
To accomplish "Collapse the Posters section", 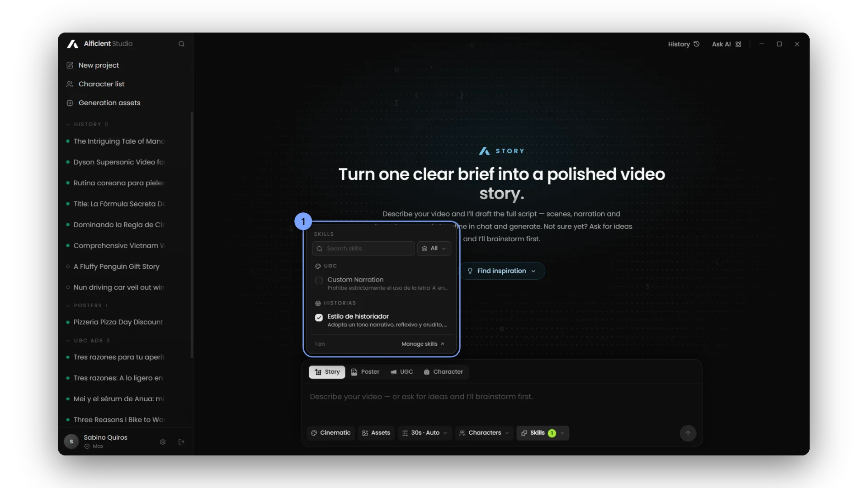I will tap(87, 305).
